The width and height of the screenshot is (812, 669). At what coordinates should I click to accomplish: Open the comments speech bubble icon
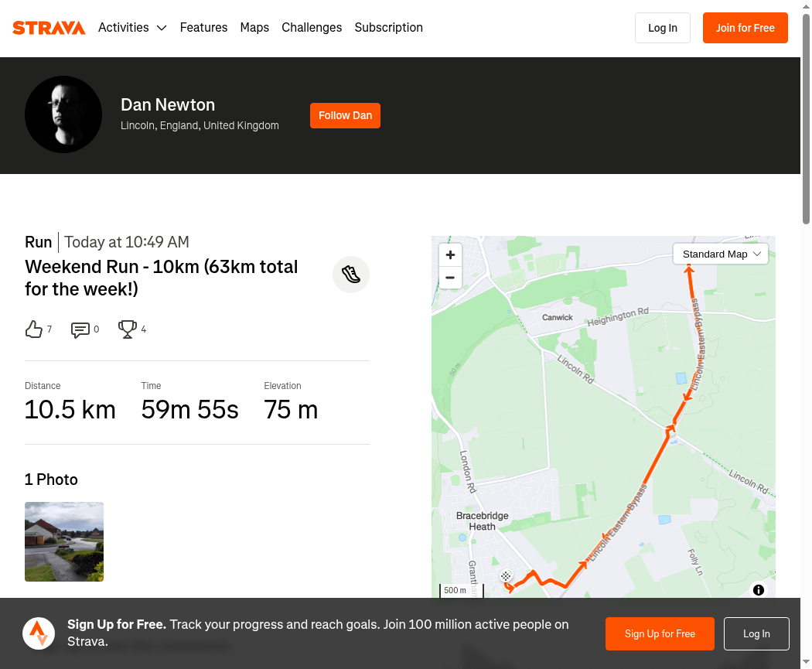[x=80, y=330]
